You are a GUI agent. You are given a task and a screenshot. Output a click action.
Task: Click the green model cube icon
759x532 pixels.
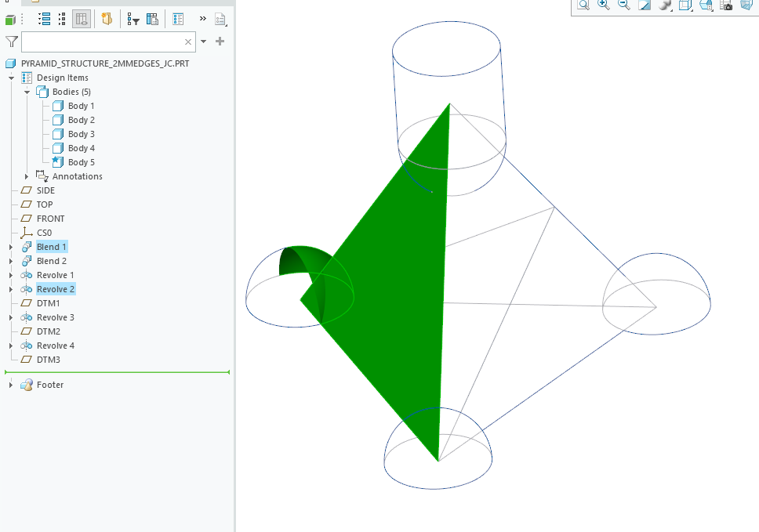10,20
